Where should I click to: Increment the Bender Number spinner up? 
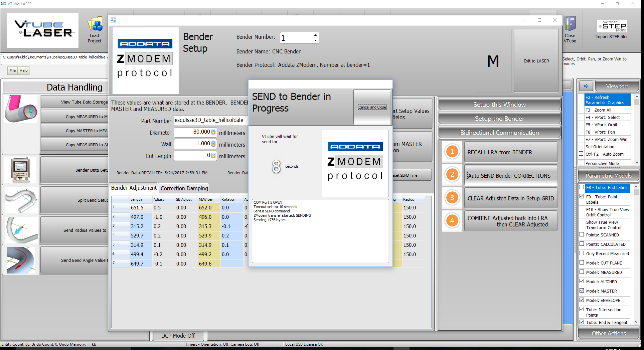coord(315,35)
